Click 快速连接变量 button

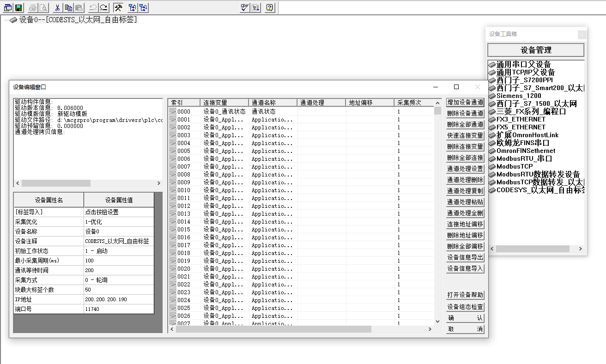tap(465, 135)
